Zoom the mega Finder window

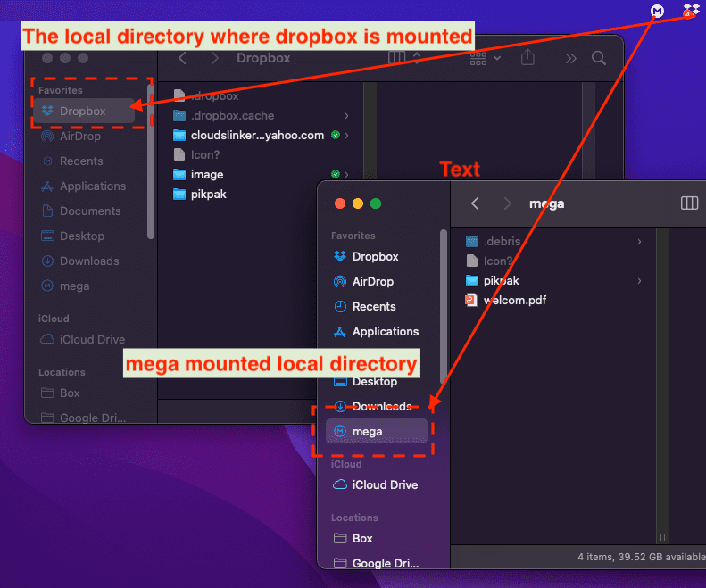pyautogui.click(x=376, y=203)
